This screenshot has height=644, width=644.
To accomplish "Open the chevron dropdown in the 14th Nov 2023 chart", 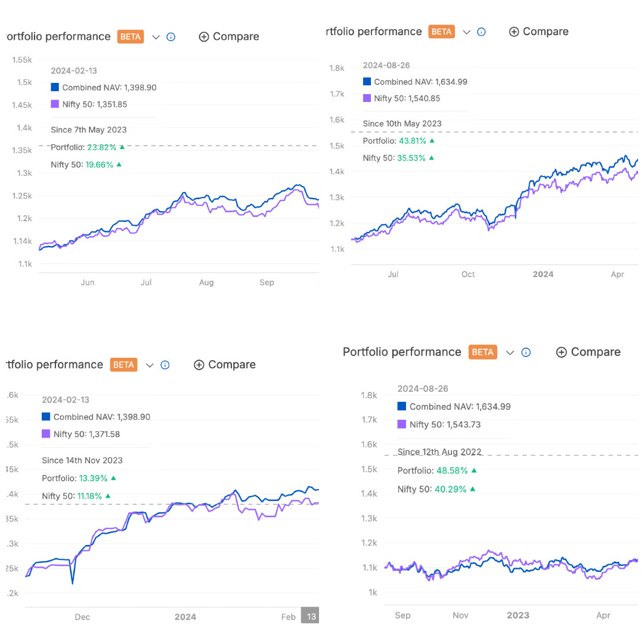I will (x=150, y=365).
